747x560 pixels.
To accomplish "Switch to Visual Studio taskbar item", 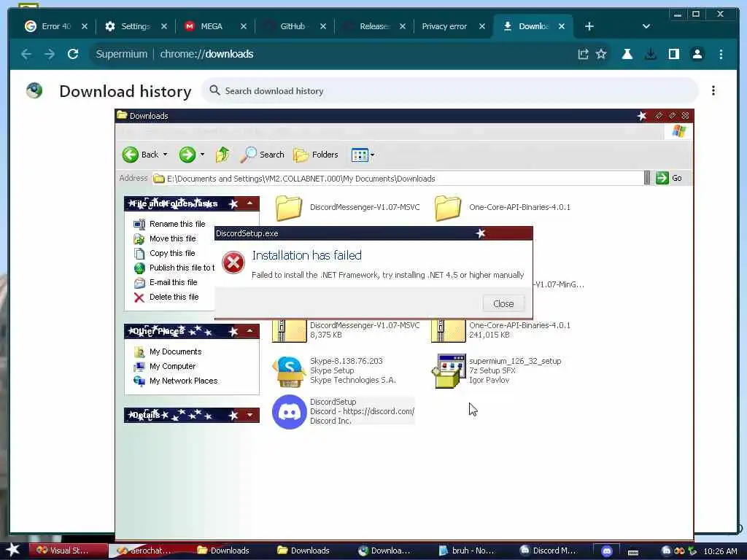I will [68, 551].
